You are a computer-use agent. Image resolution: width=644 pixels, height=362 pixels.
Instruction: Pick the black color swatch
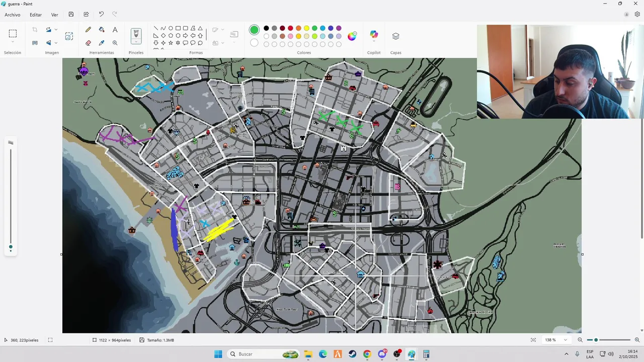pos(266,28)
